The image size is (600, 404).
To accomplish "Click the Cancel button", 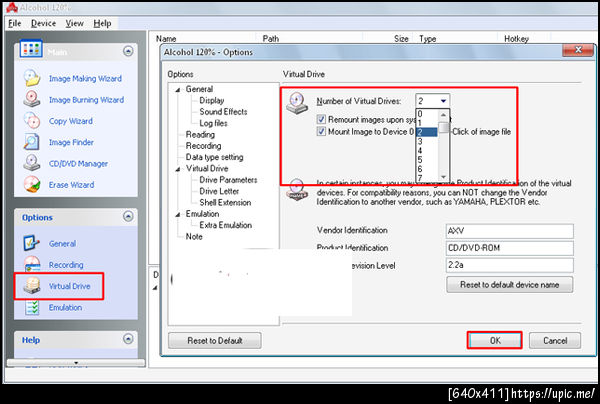I will (x=555, y=340).
